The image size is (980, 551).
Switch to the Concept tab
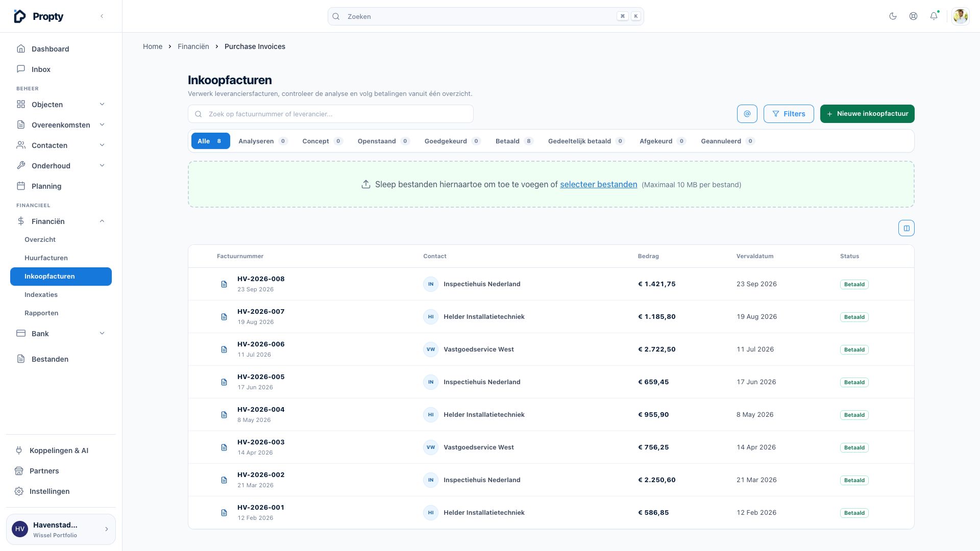(x=322, y=141)
